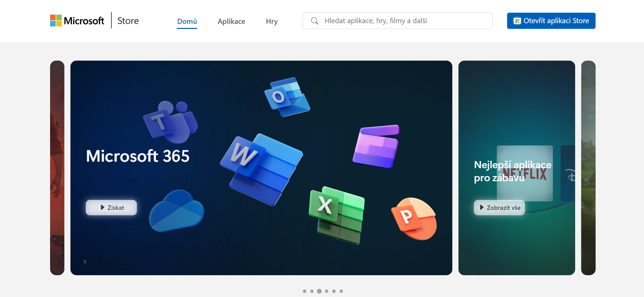Select the Domů tab
The height and width of the screenshot is (297, 644).
pyautogui.click(x=187, y=21)
